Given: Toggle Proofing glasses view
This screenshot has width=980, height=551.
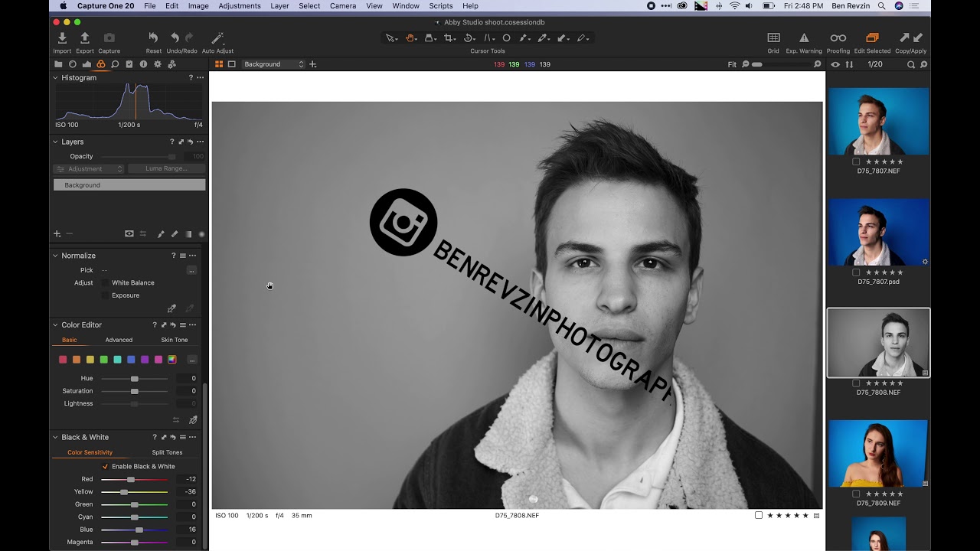Looking at the screenshot, I should pos(838,37).
